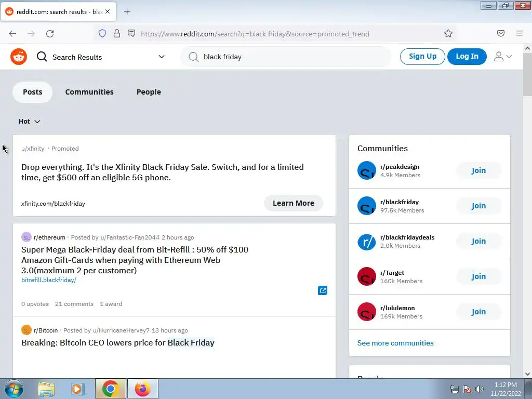Click the external link icon on ethereum post
Screen dimensions: 532x399
coord(323,290)
